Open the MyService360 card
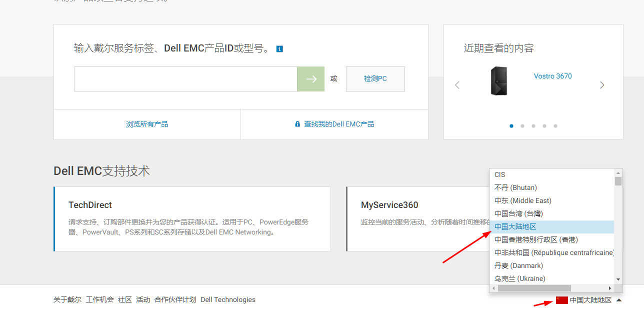This screenshot has width=644, height=310. (417, 219)
